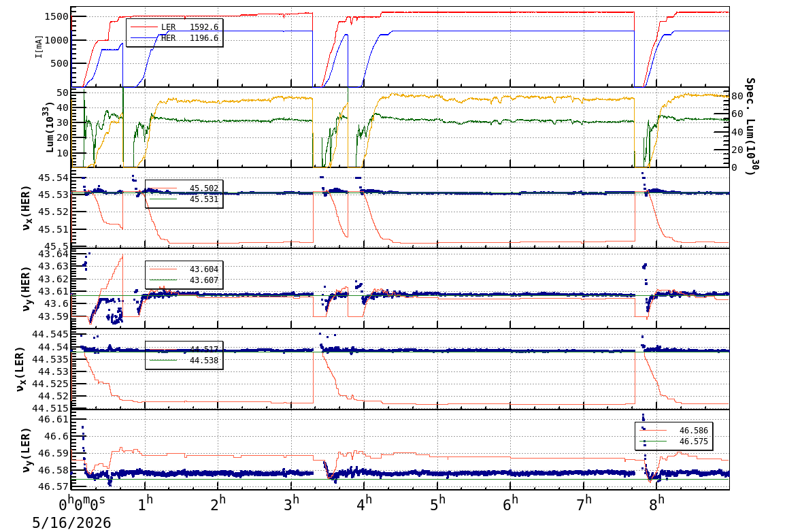Click the 8h tick label on time axis
This screenshot has height=532, width=785.
point(657,503)
